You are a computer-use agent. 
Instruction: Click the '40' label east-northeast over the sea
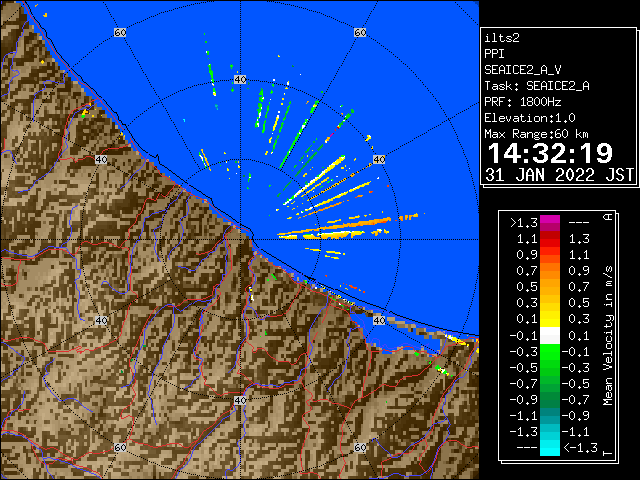pos(379,159)
